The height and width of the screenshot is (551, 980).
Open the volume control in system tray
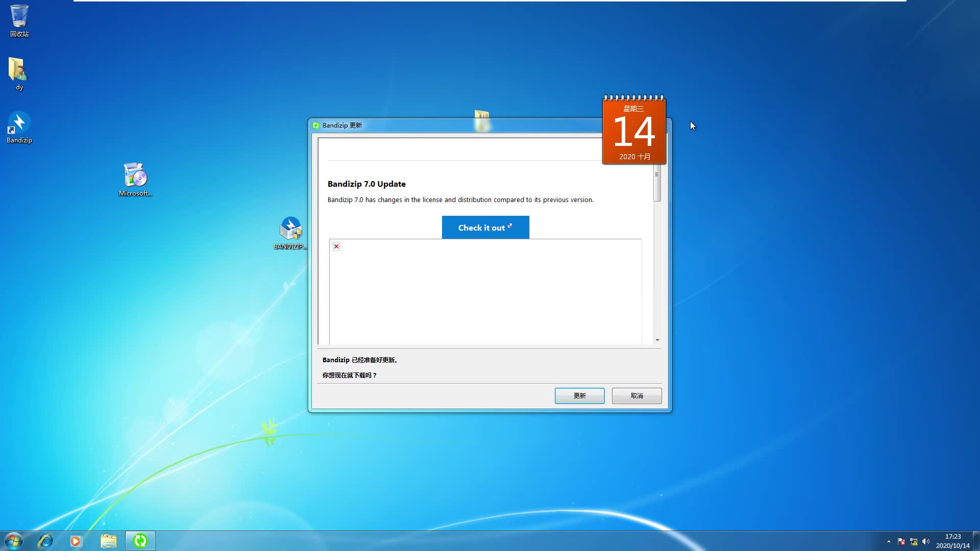point(926,542)
